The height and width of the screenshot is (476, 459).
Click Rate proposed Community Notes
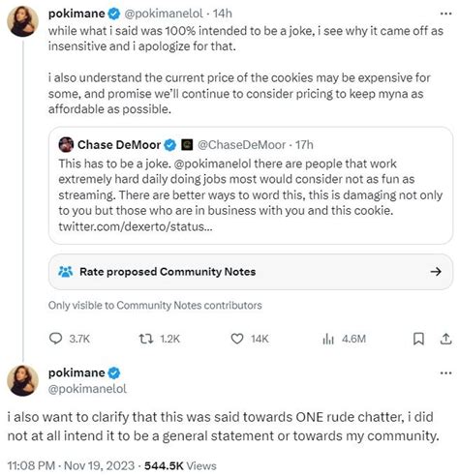point(168,272)
